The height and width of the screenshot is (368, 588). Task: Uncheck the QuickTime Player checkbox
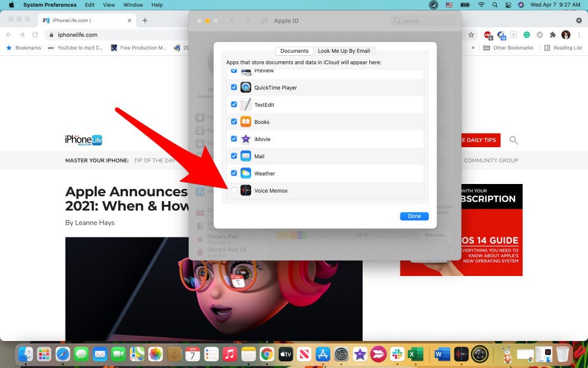coord(233,87)
